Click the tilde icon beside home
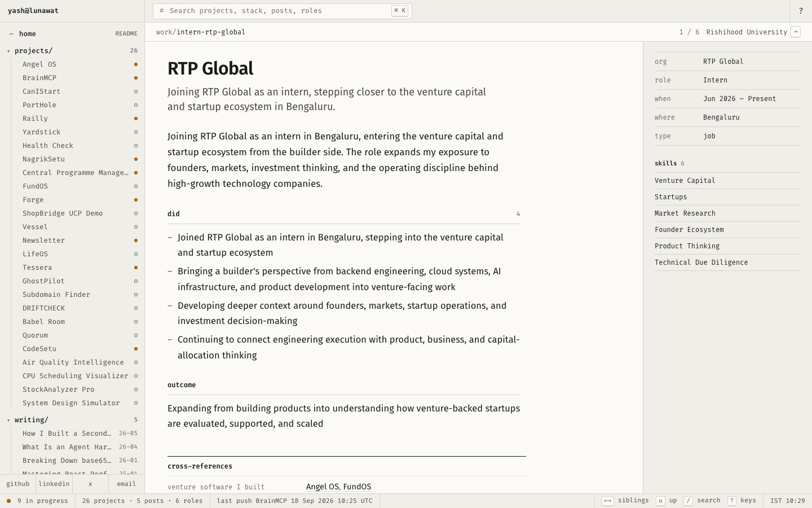 tap(11, 34)
